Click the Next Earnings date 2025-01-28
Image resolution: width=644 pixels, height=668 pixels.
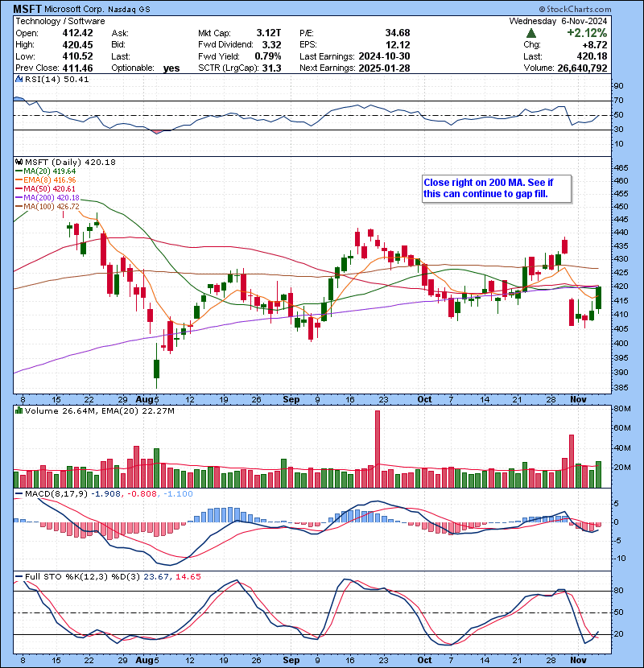pos(385,68)
